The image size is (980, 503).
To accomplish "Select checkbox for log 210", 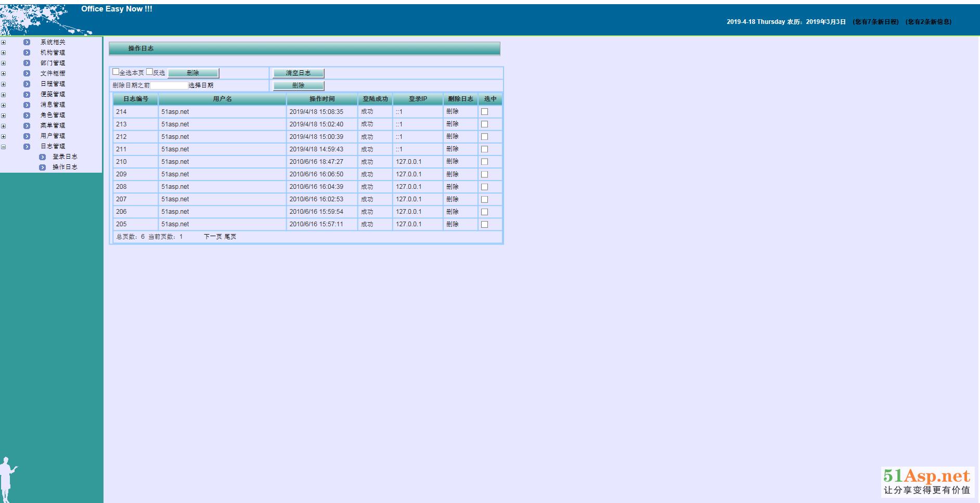I will click(x=484, y=162).
